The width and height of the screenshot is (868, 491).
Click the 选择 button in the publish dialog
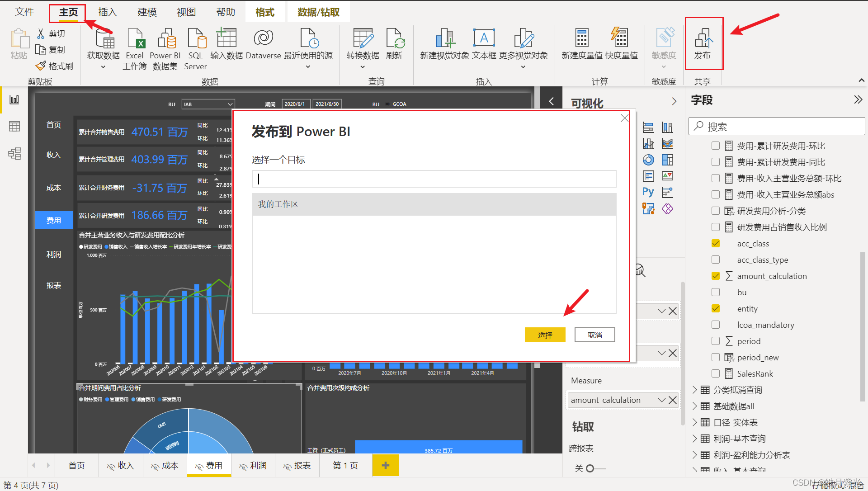[545, 335]
